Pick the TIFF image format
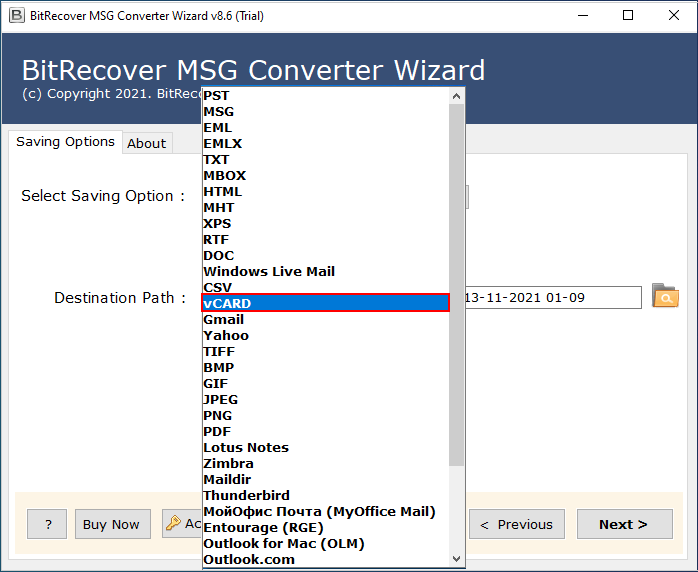Viewport: 698px width, 572px height. pos(326,352)
